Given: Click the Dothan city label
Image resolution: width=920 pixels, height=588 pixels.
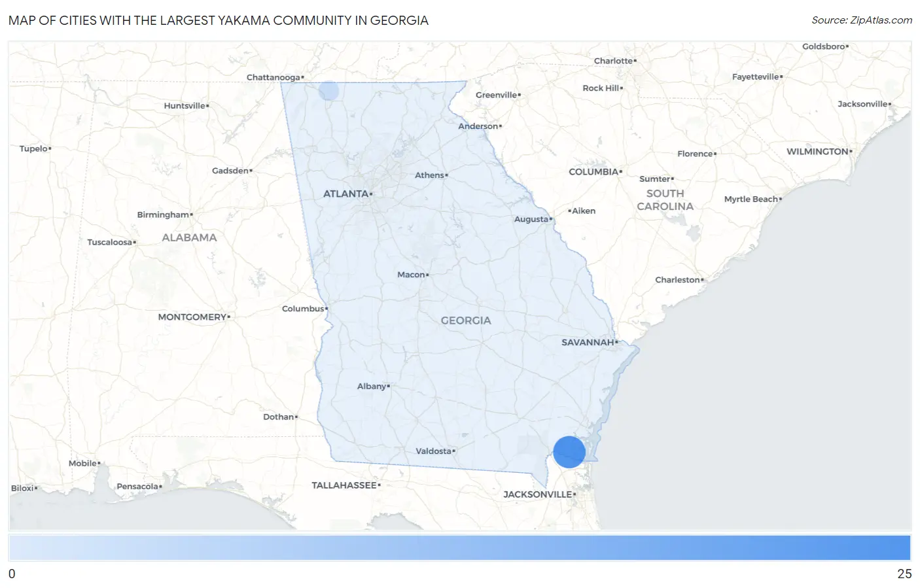Looking at the screenshot, I should [279, 417].
